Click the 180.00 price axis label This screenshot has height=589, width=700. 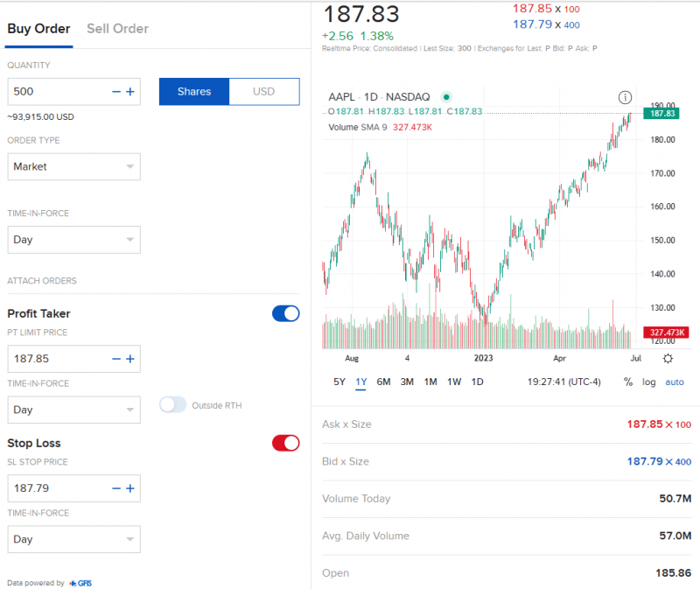tap(662, 140)
